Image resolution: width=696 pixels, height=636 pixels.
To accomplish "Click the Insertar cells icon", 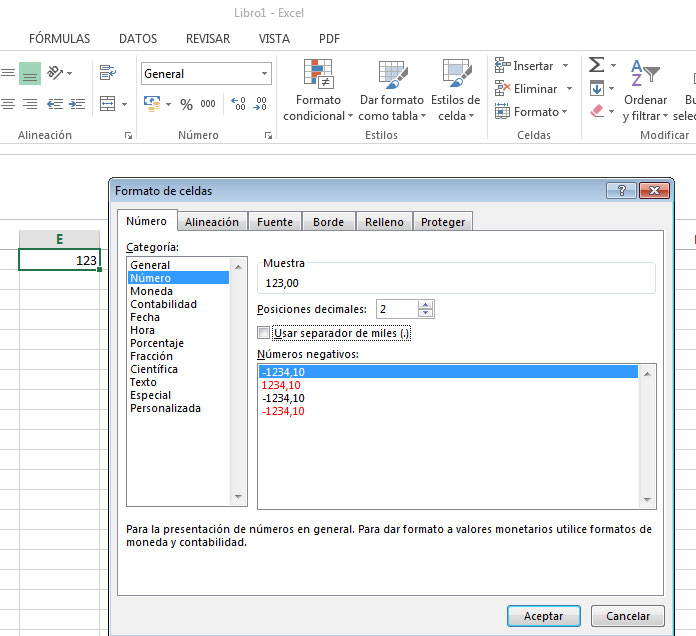I will click(502, 66).
